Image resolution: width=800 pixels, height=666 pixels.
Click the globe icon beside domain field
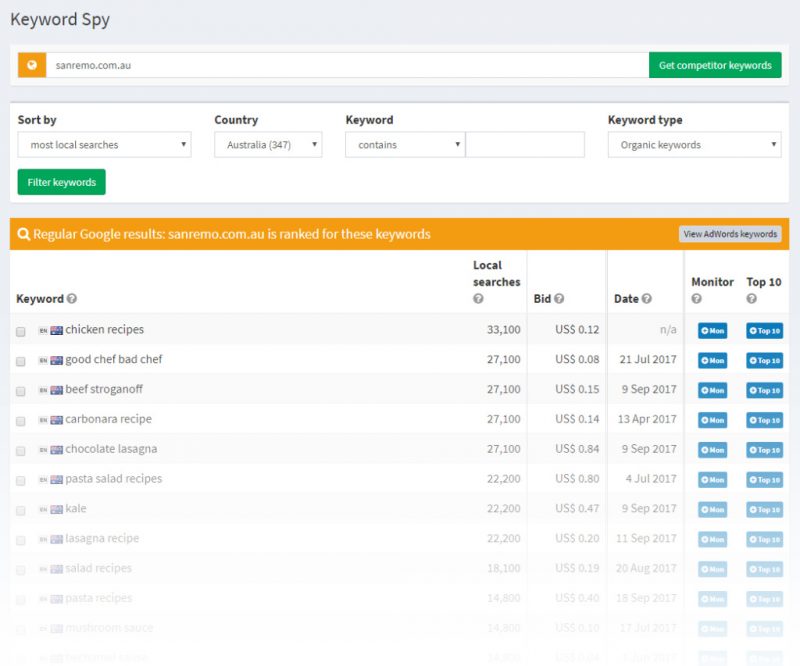pyautogui.click(x=32, y=65)
